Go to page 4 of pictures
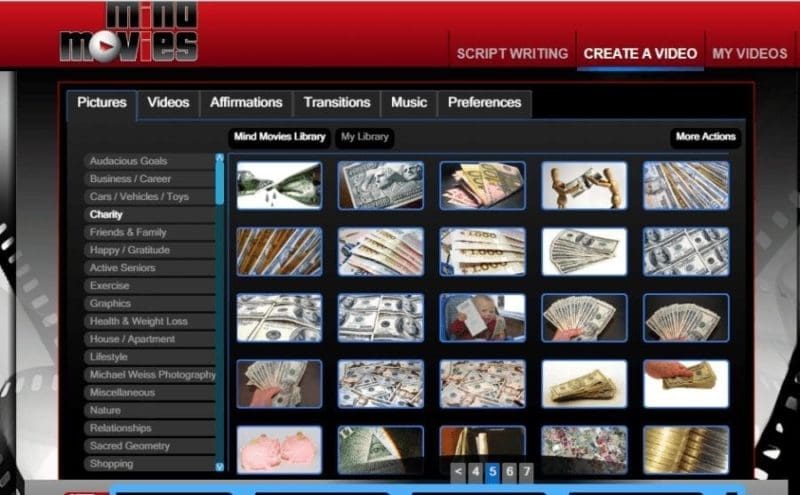Viewport: 800px width, 495px height. pyautogui.click(x=476, y=472)
